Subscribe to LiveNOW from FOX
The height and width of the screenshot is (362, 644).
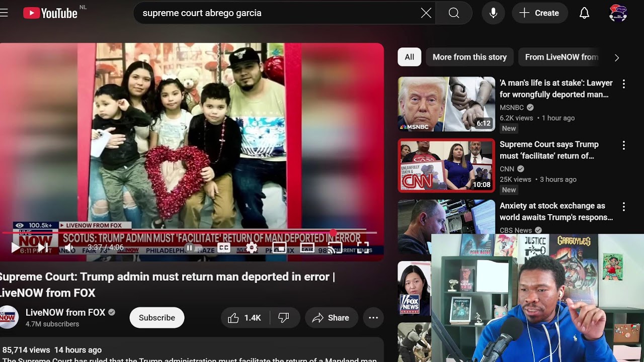tap(157, 318)
